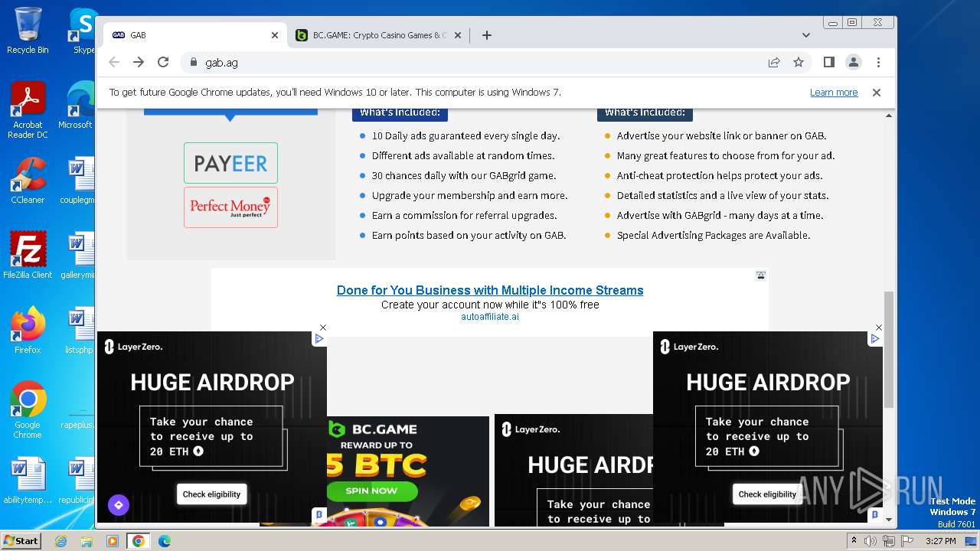Share this page icon in address bar
This screenshot has width=980, height=551.
(x=774, y=62)
